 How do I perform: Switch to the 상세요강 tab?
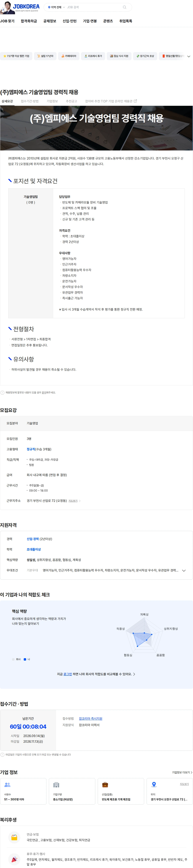coord(7,101)
